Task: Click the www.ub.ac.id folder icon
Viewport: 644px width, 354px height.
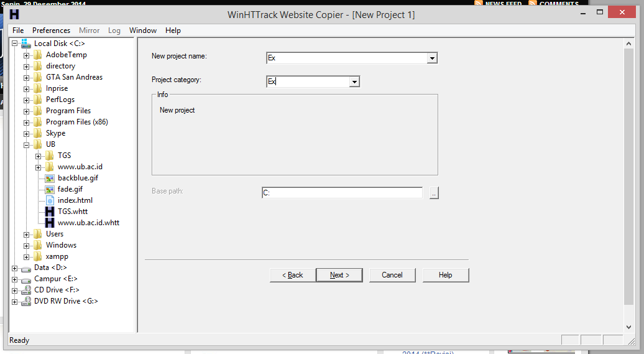Action: pos(50,167)
